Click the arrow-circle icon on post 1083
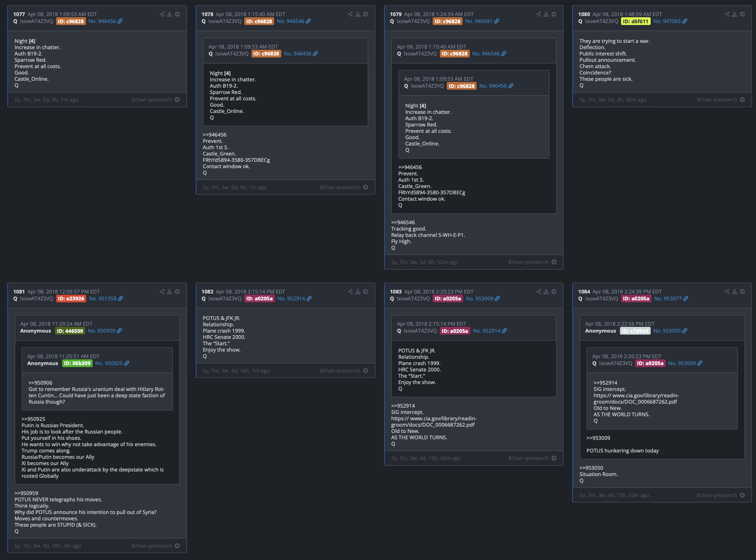The height and width of the screenshot is (560, 756). click(x=554, y=291)
